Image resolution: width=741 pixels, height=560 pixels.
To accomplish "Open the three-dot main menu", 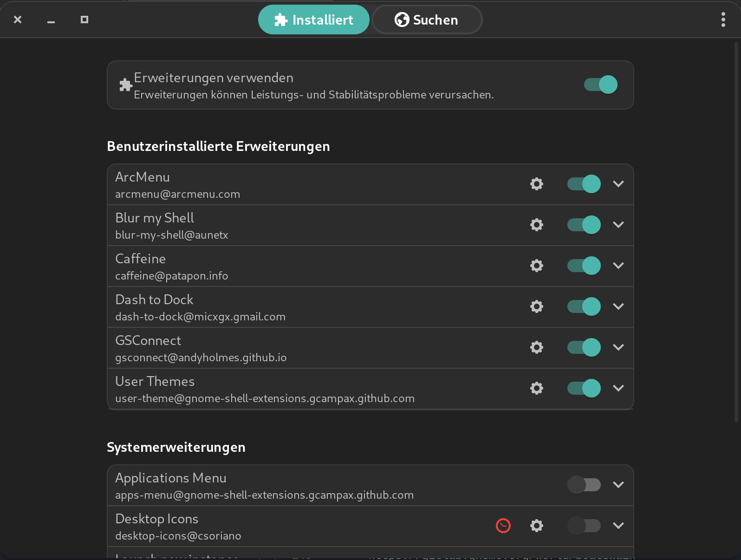I will point(723,20).
